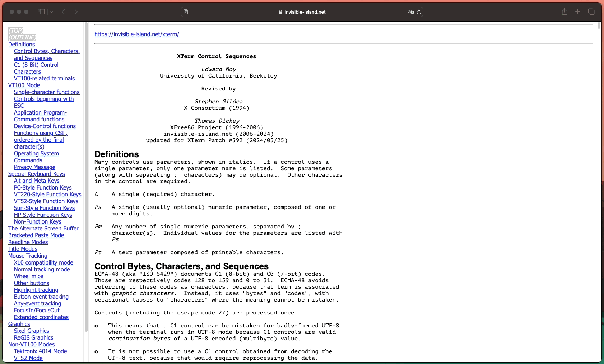The image size is (604, 364).
Task: Jump to top via the (TOP) link
Action: (15, 31)
